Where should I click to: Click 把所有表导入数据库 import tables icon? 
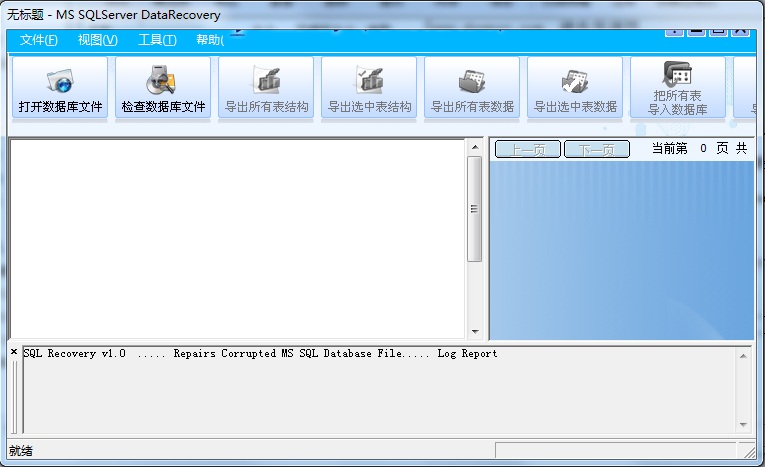(x=678, y=87)
